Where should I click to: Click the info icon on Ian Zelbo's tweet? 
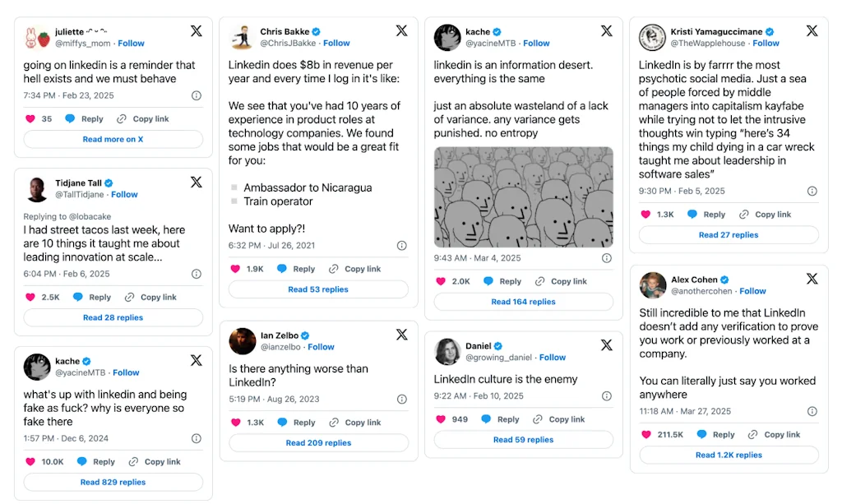point(401,399)
